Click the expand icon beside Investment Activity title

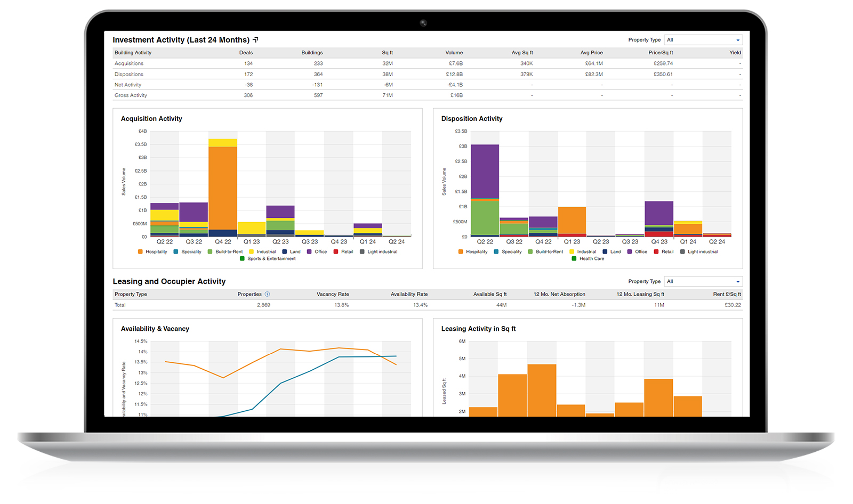coord(256,40)
